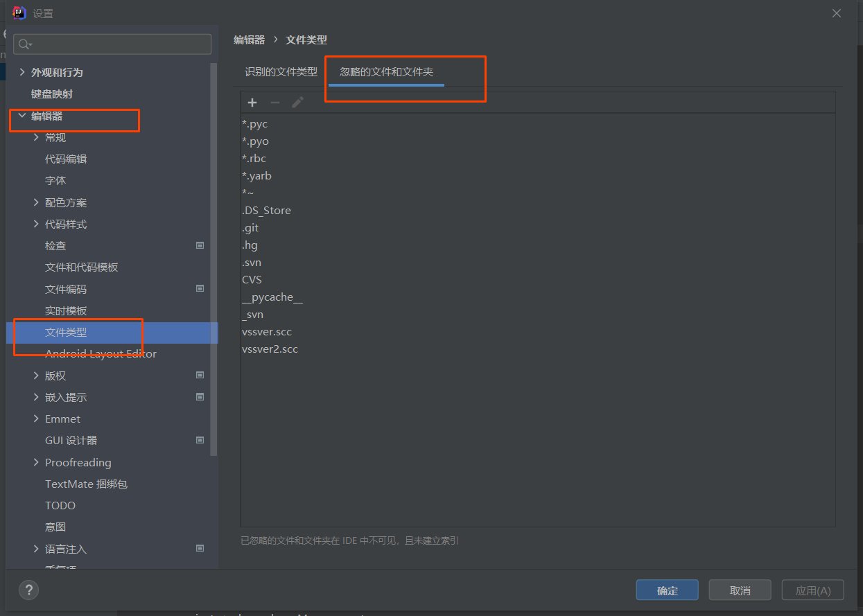The image size is (863, 616).
Task: Switch to 识别的文件类型 tab
Action: (x=281, y=72)
